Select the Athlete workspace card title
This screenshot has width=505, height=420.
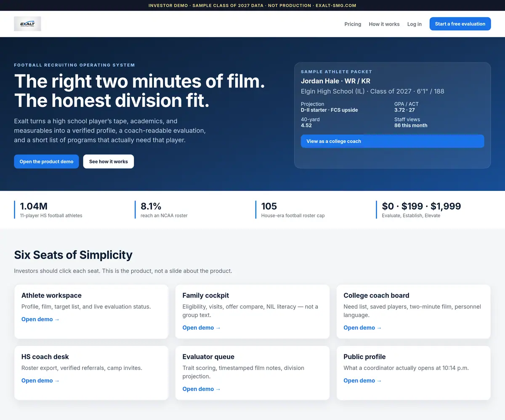point(51,296)
